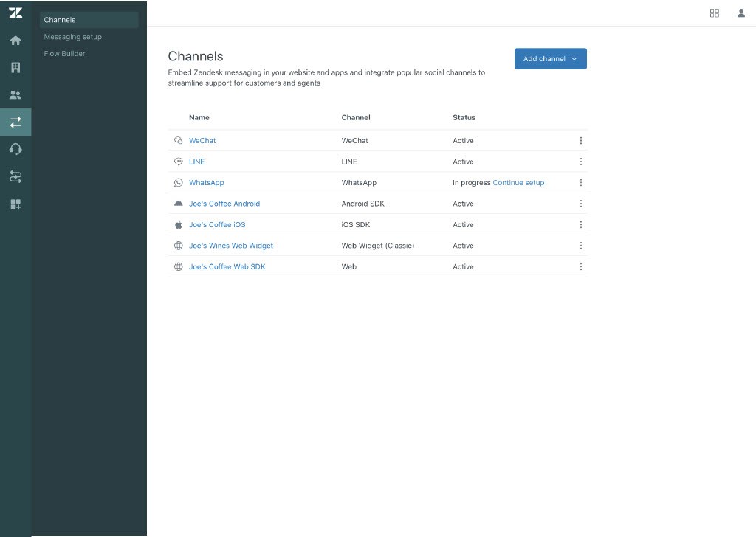Click Continue setup for WhatsApp
The width and height of the screenshot is (756, 537).
518,182
